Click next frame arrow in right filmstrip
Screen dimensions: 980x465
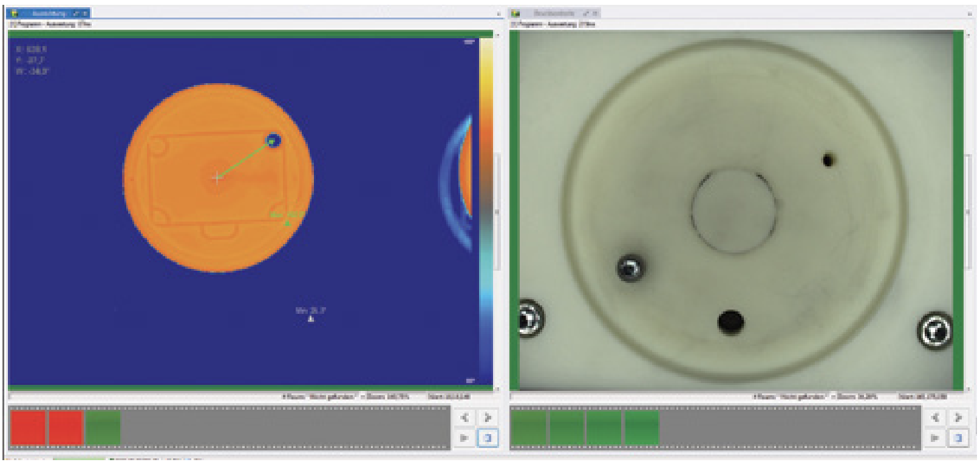[958, 418]
